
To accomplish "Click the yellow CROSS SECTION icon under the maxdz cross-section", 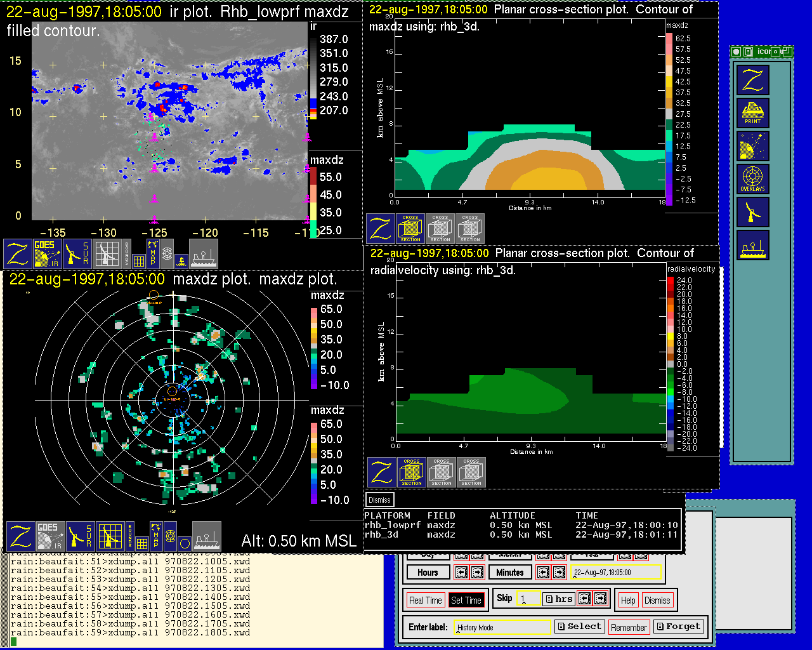I will point(410,229).
